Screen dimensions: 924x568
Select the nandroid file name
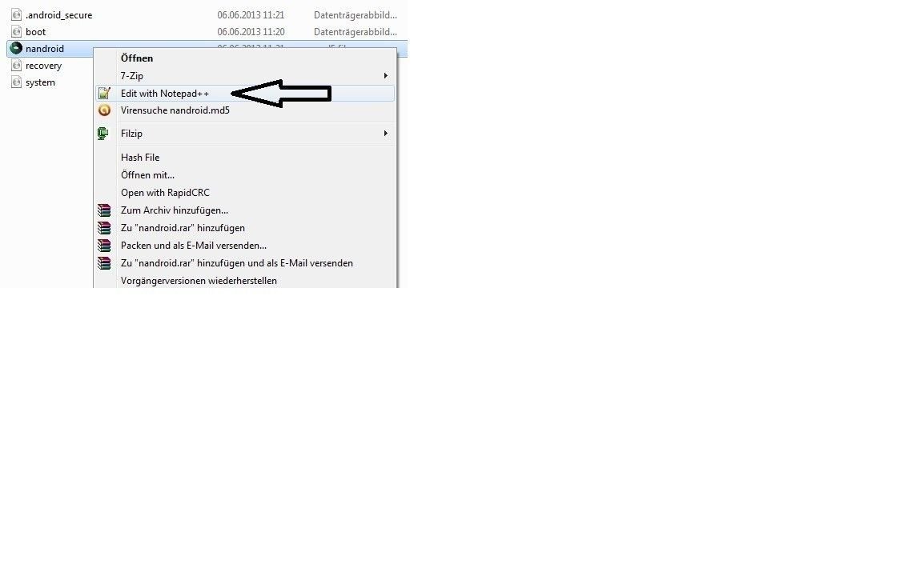(x=45, y=49)
